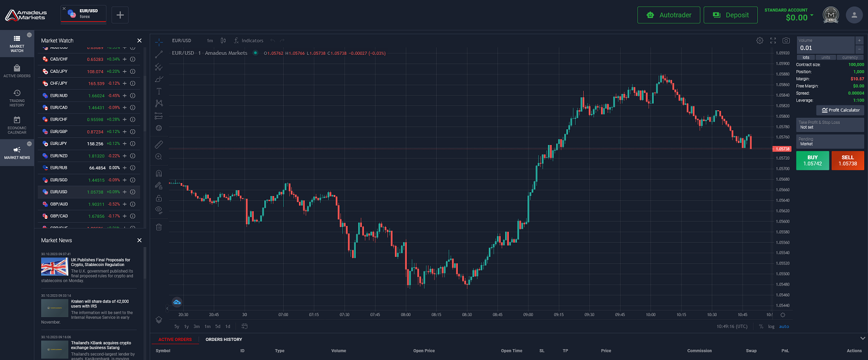This screenshot has height=360, width=868.
Task: Switch to the Orders History tab
Action: point(224,339)
